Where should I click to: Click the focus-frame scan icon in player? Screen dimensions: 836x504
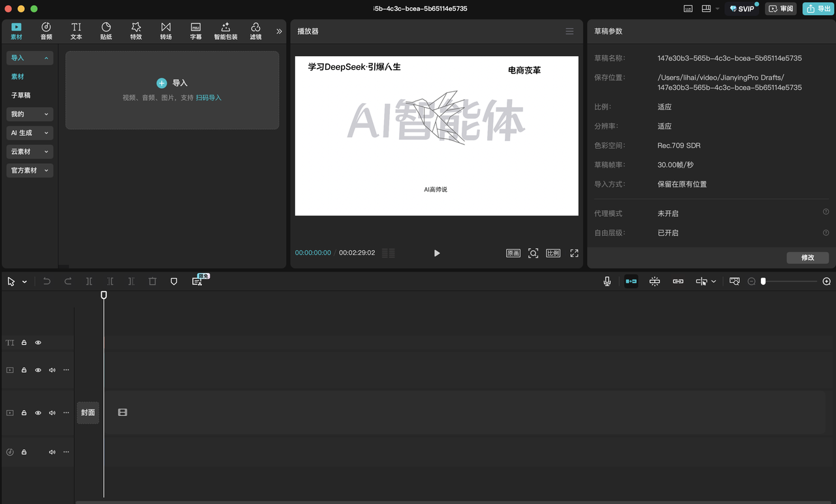[x=533, y=253]
